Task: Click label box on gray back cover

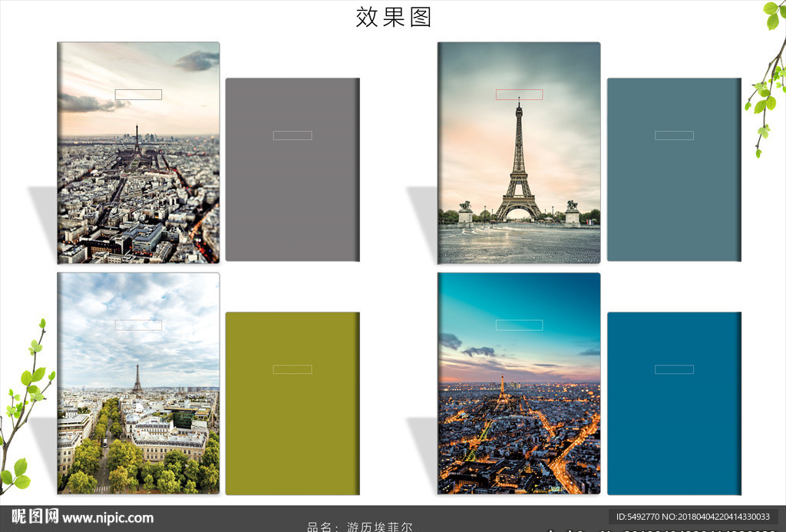Action: coord(292,135)
